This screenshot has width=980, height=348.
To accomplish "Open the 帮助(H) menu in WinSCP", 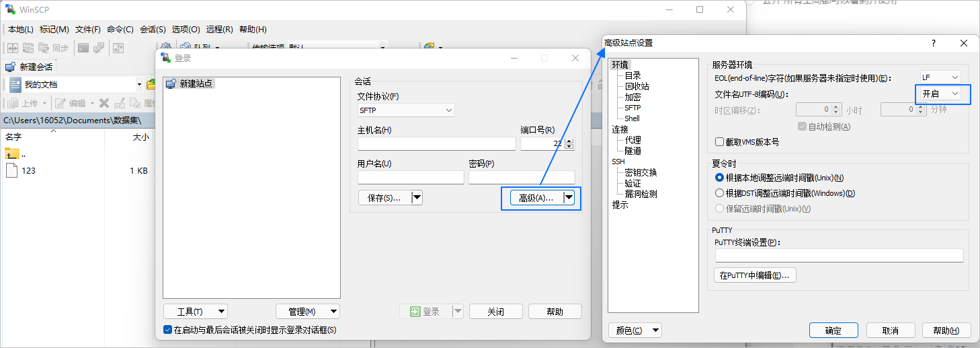I will coord(253,30).
